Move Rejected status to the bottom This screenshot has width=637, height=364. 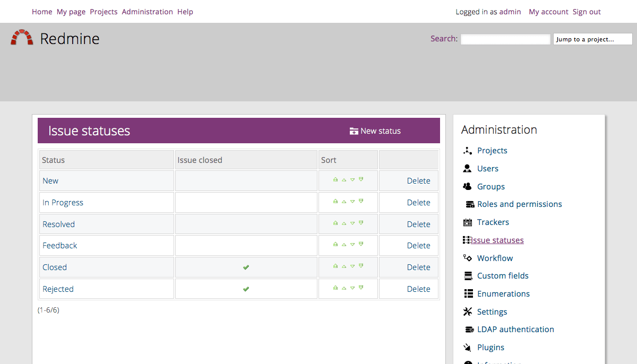point(361,288)
